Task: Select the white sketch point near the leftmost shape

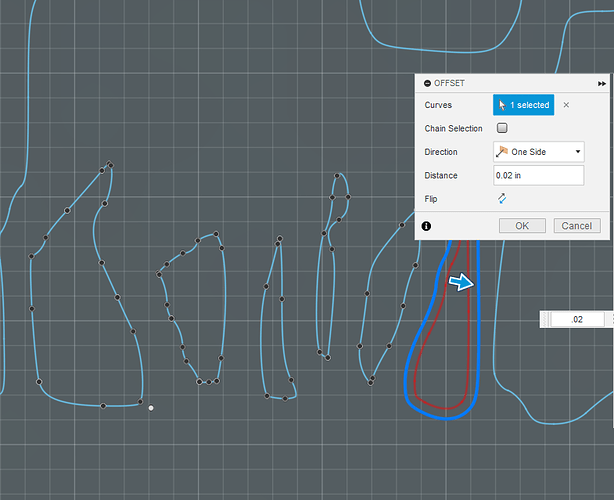Action: click(151, 408)
